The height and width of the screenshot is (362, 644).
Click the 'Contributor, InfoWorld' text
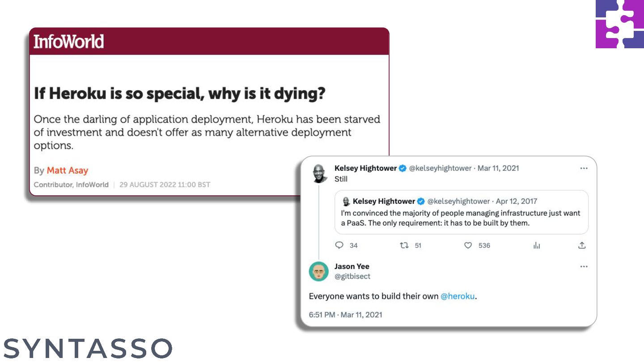click(71, 185)
